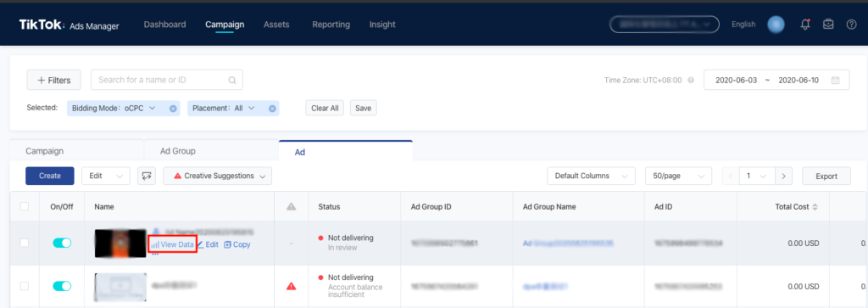Open the help question mark icon
The height and width of the screenshot is (308, 868).
[851, 25]
